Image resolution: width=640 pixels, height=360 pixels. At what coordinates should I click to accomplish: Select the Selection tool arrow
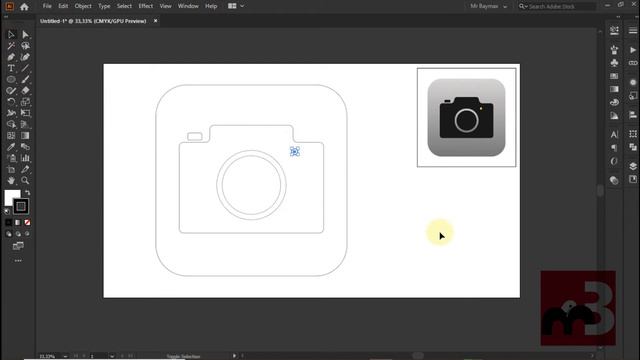pos(11,35)
